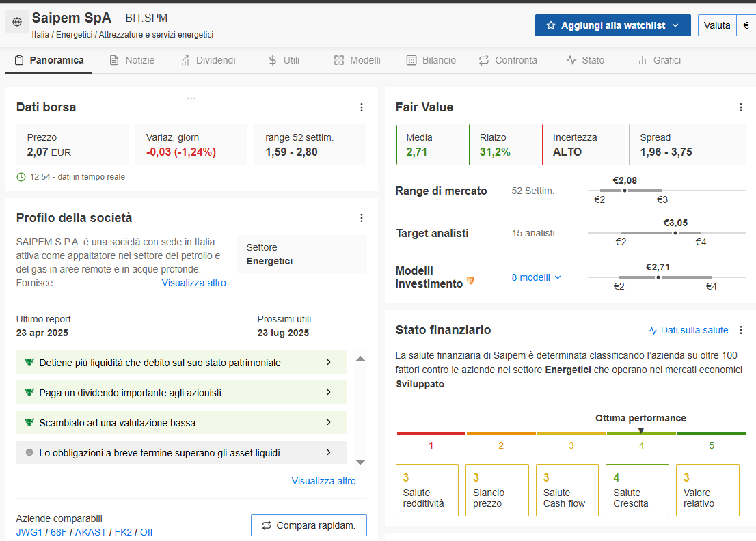Click the Fair Value Media 2,71 box
The image size is (756, 541).
pyautogui.click(x=430, y=145)
